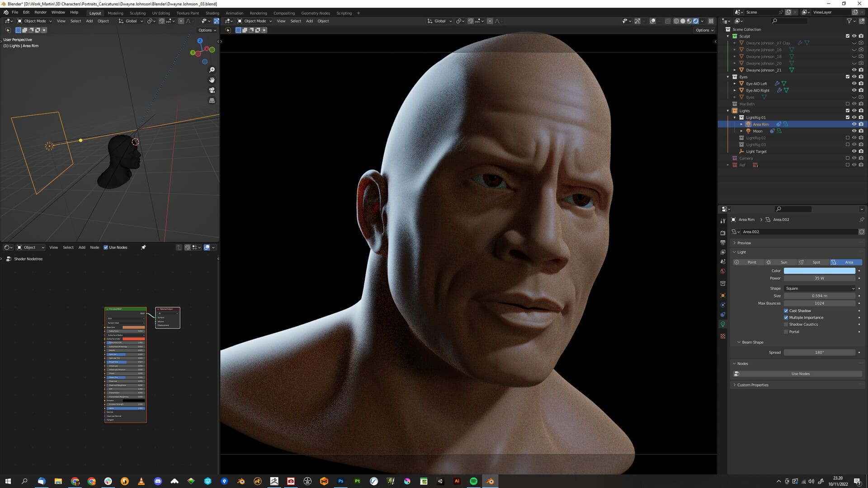This screenshot has width=868, height=488.
Task: Select the World properties icon
Action: [723, 271]
